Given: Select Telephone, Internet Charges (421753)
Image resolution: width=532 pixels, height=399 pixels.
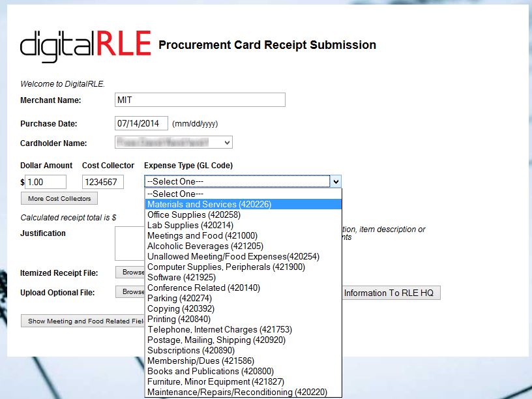Looking at the screenshot, I should click(x=220, y=329).
